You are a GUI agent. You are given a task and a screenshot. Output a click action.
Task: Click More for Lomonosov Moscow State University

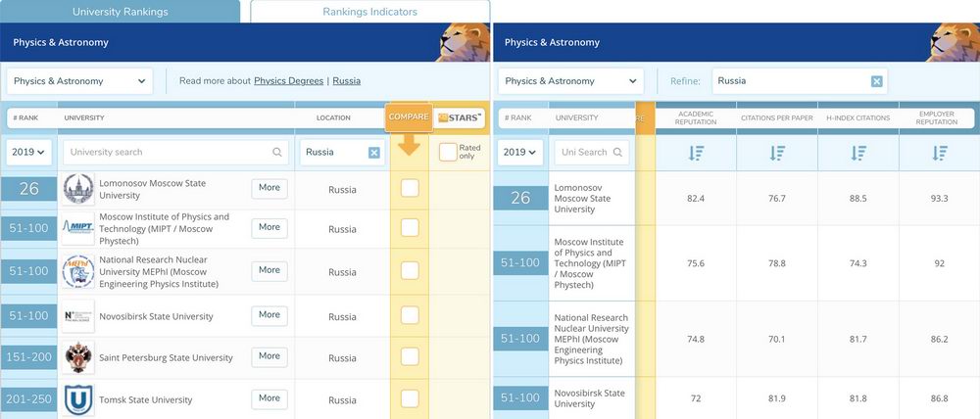click(269, 188)
